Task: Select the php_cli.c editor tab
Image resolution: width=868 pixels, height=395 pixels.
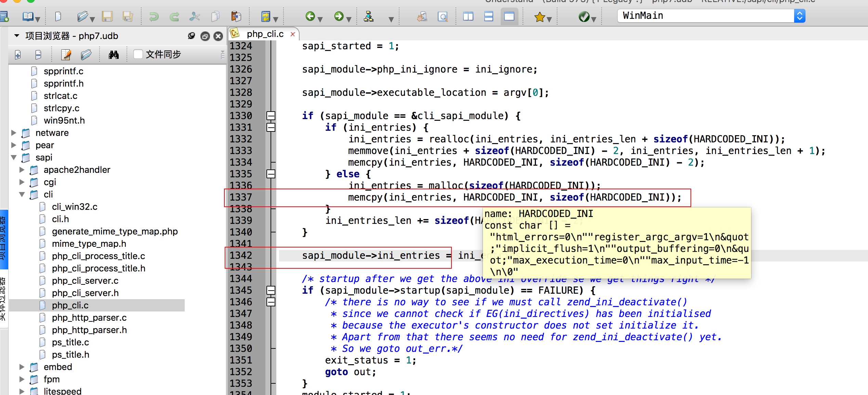Action: pos(265,34)
